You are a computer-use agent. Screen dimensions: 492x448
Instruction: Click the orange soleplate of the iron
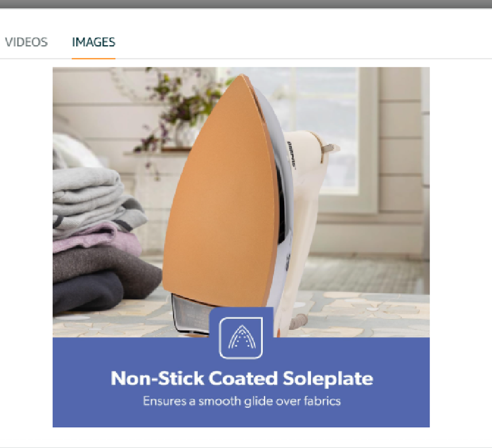pos(220,195)
